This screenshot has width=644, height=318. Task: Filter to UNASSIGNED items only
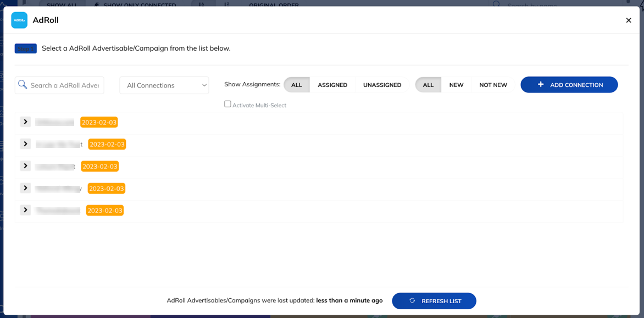[x=382, y=85]
